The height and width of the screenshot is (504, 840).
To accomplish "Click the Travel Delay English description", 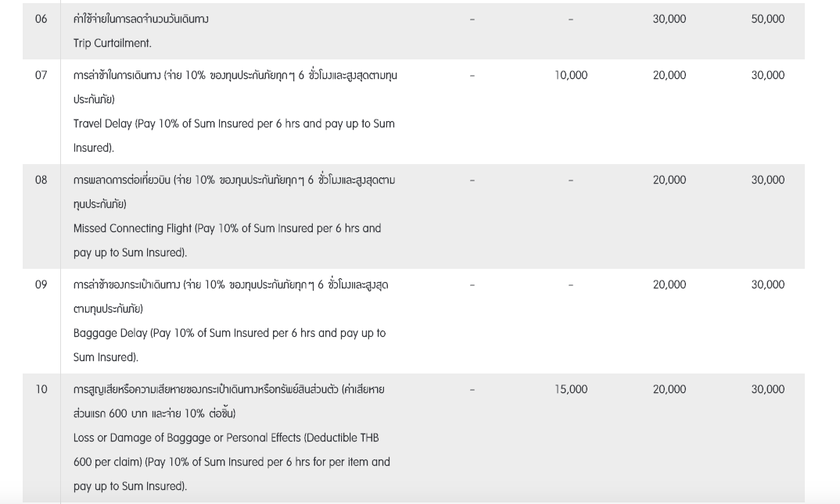I will (234, 124).
